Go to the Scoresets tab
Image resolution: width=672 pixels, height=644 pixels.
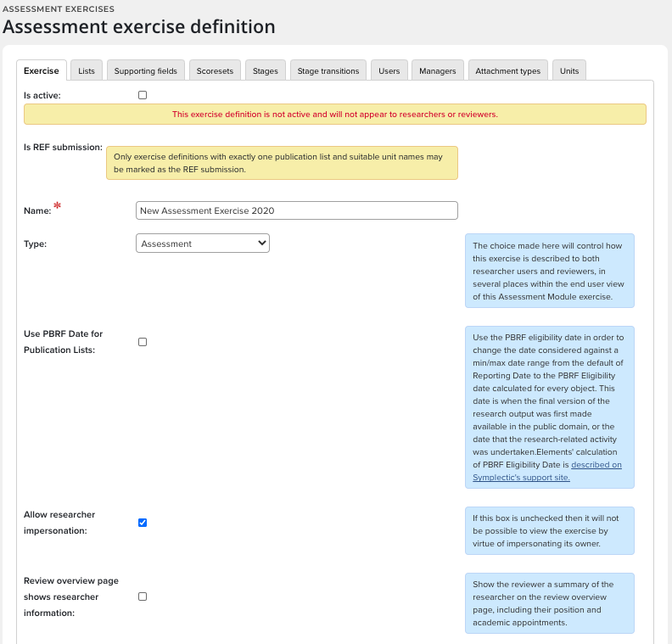215,70
